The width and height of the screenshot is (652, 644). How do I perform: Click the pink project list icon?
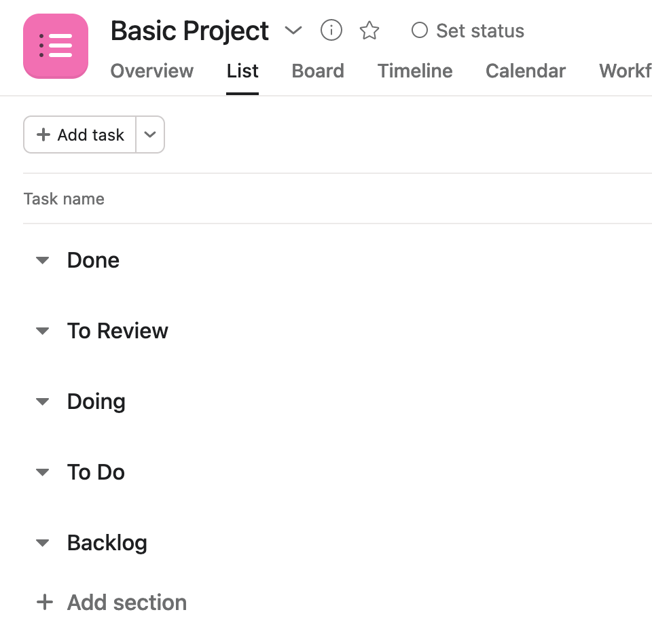[56, 46]
